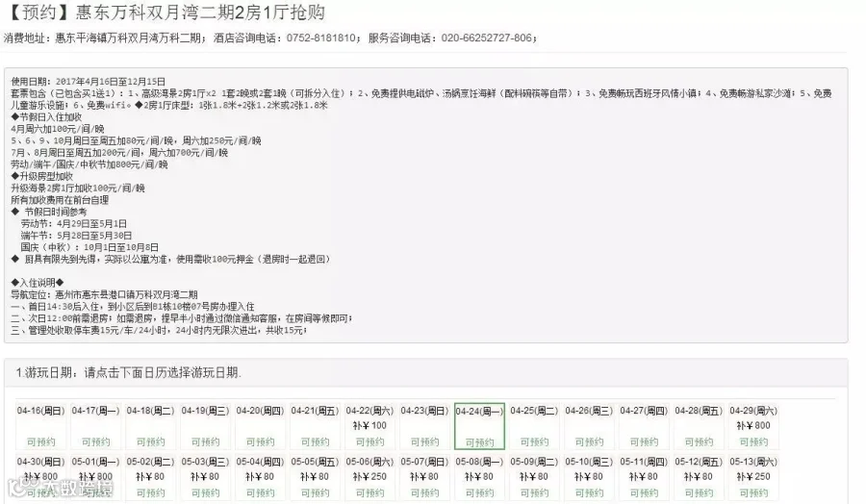Click the 国庆（中秋）：10月1日至10月8日 line
The image size is (866, 504).
click(89, 247)
